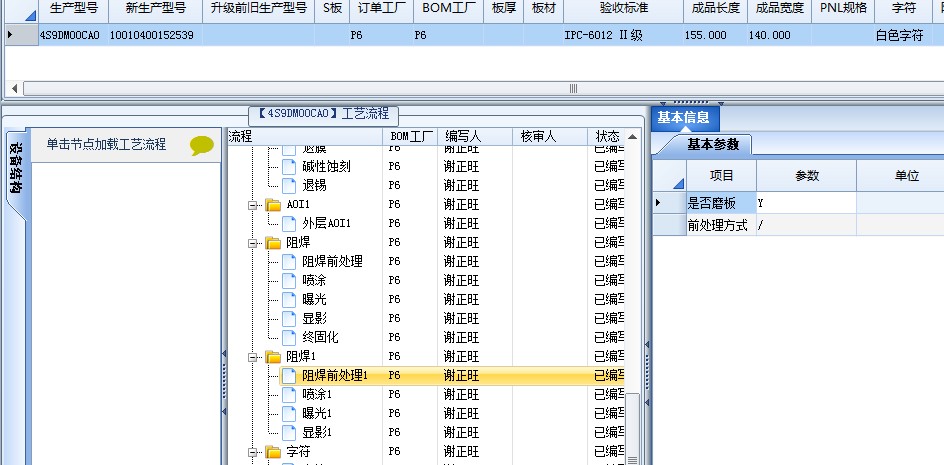Screen dimensions: 944x465
Task: Select the 曝光1 process step
Action: (317, 414)
